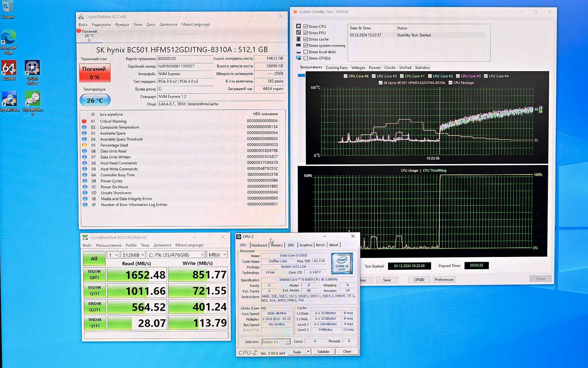Open the Socket #1 selection dropdown in CPU-Z
Image resolution: width=588 pixels, height=368 pixels.
point(276,342)
